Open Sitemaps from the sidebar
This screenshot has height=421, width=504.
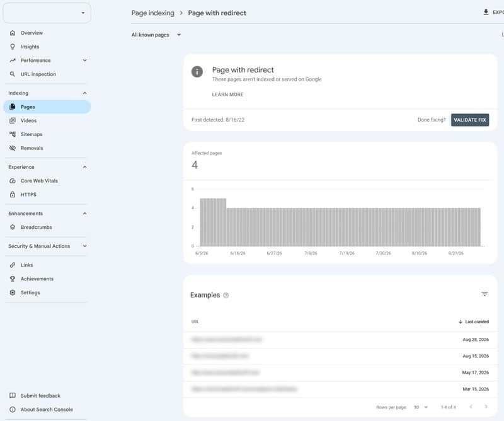[x=47, y=134]
